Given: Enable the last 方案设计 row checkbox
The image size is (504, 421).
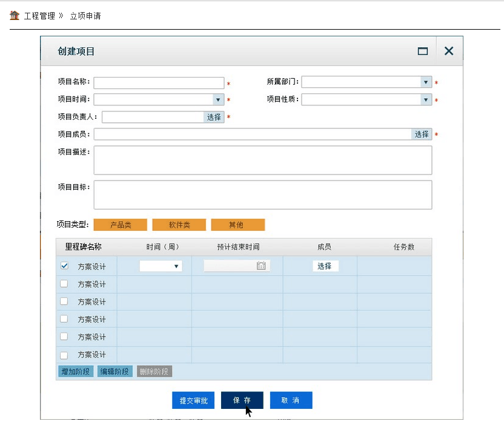Looking at the screenshot, I should 64,354.
